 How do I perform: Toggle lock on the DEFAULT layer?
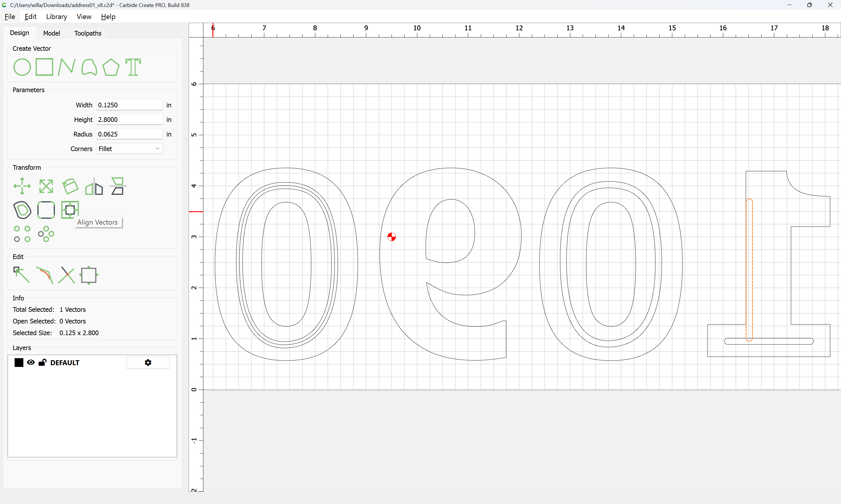[43, 362]
